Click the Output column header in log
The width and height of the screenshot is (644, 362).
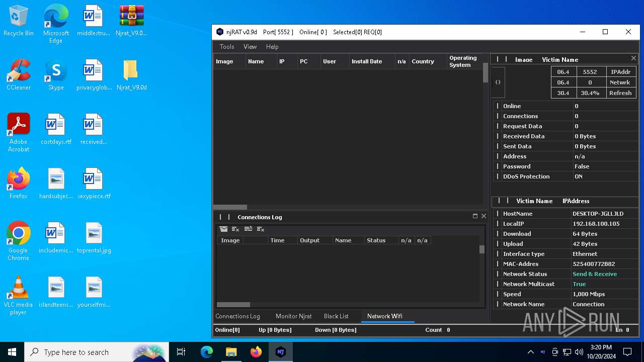(x=314, y=240)
